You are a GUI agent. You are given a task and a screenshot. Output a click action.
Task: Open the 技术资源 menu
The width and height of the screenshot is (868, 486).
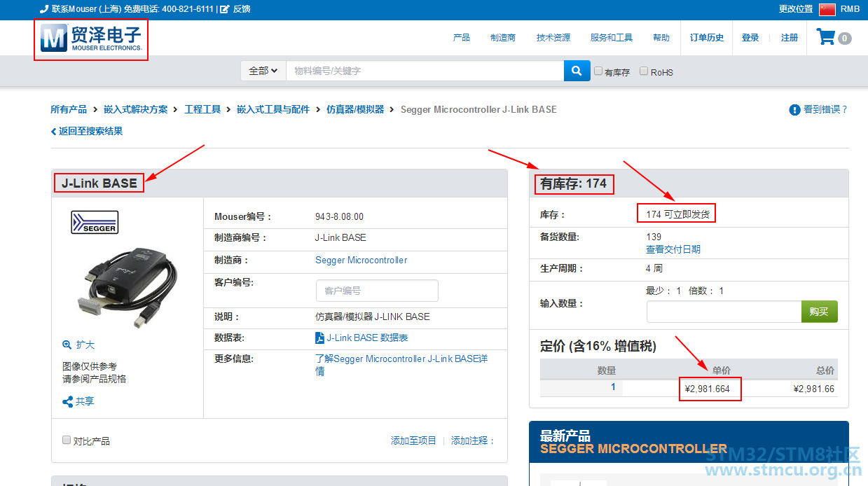point(553,38)
